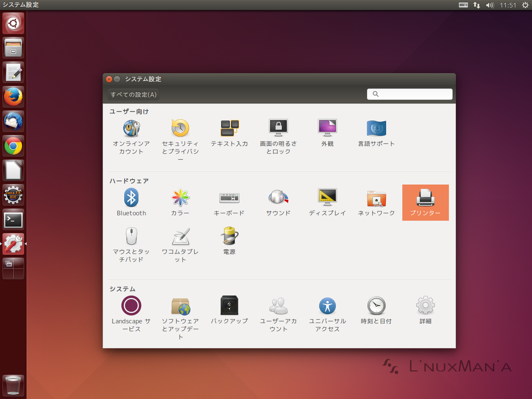Viewport: 532px width, 399px height.
Task: Open the keyboard input indicator menu
Action: tap(463, 5)
